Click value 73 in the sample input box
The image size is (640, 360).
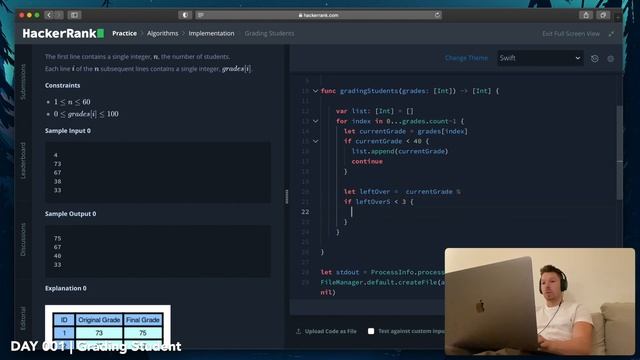[x=57, y=164]
